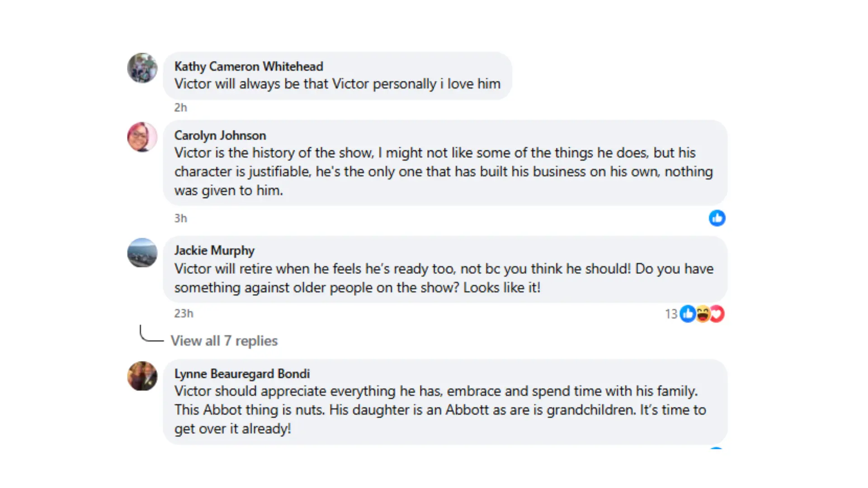Click the like reaction icon on Jackie Murphy's comment
The image size is (868, 488).
688,314
